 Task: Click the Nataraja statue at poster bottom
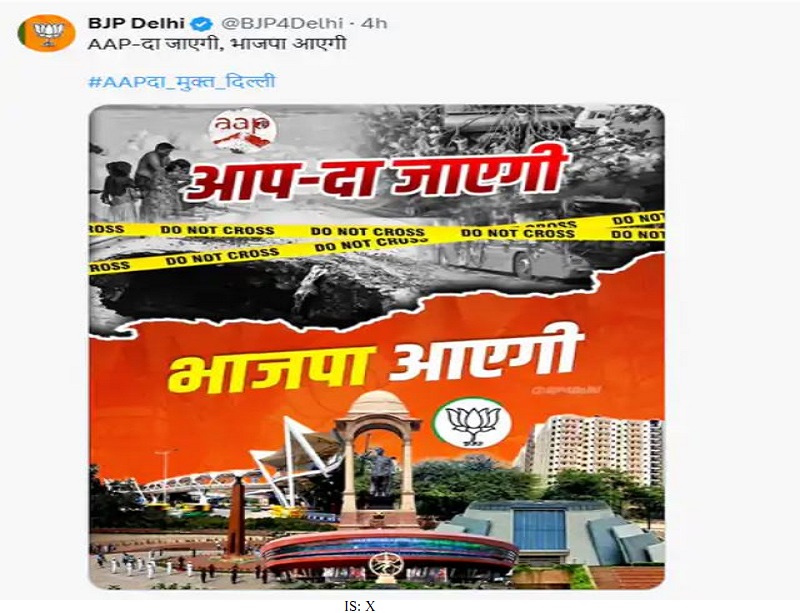point(386,567)
